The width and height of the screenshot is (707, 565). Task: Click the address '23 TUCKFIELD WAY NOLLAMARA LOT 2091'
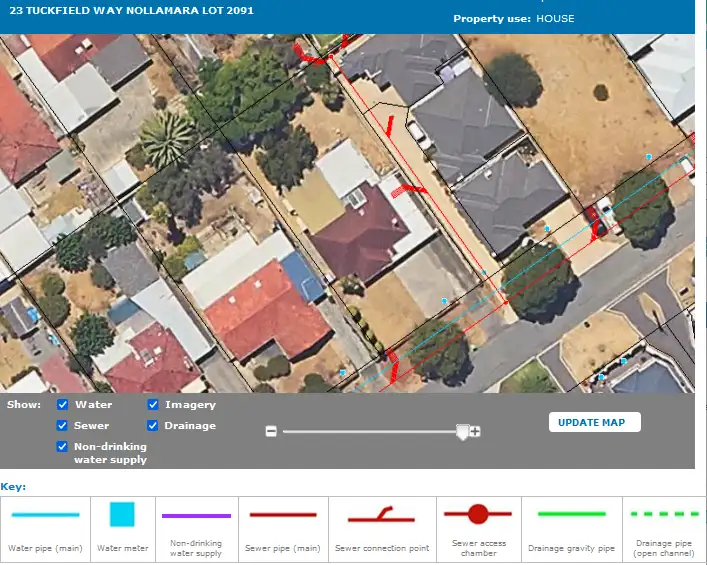click(x=131, y=10)
